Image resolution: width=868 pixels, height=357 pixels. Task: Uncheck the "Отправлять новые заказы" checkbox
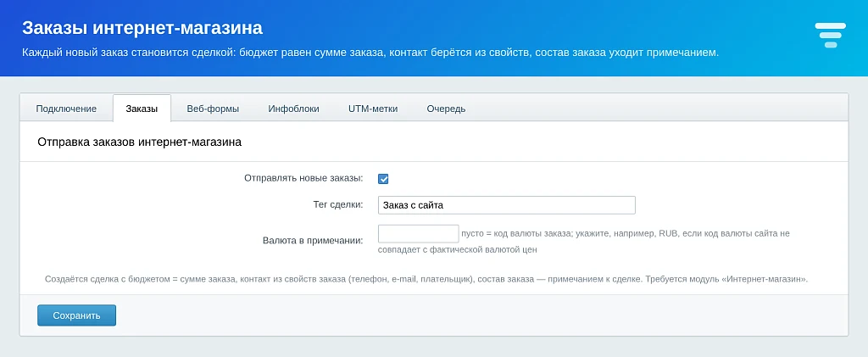[383, 179]
